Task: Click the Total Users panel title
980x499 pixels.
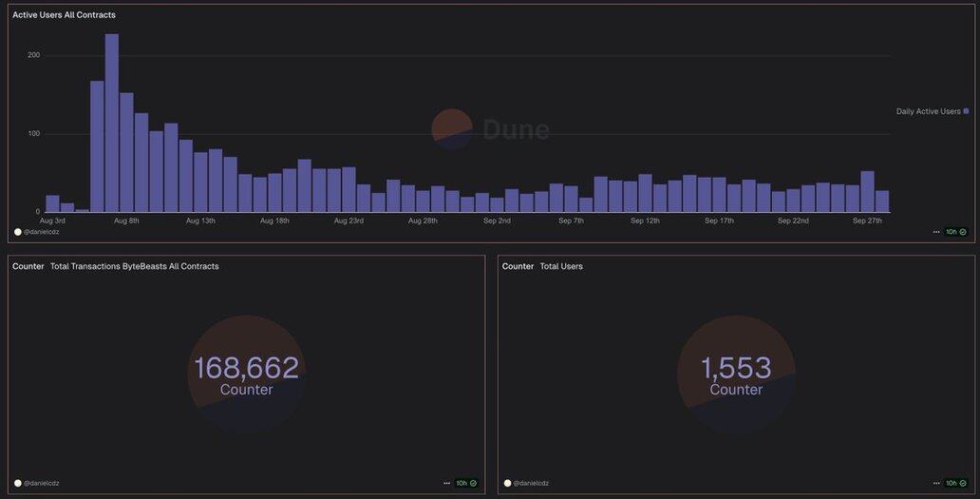Action: [560, 266]
